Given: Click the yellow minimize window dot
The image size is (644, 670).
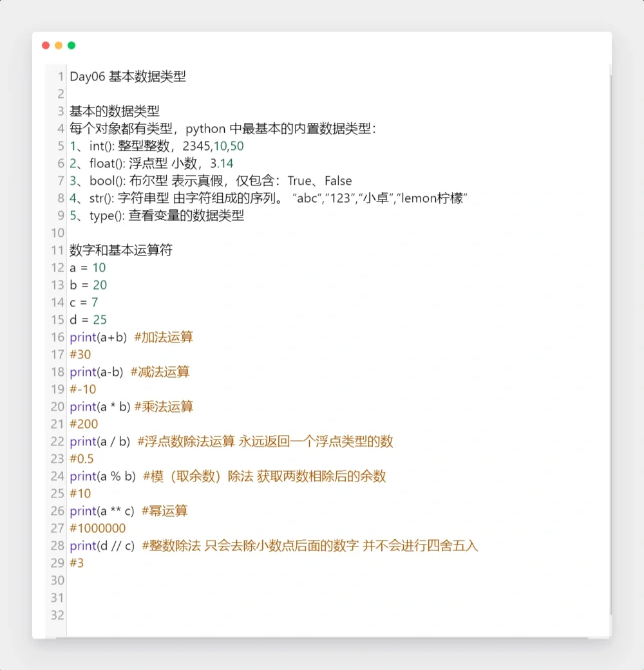Looking at the screenshot, I should point(58,45).
